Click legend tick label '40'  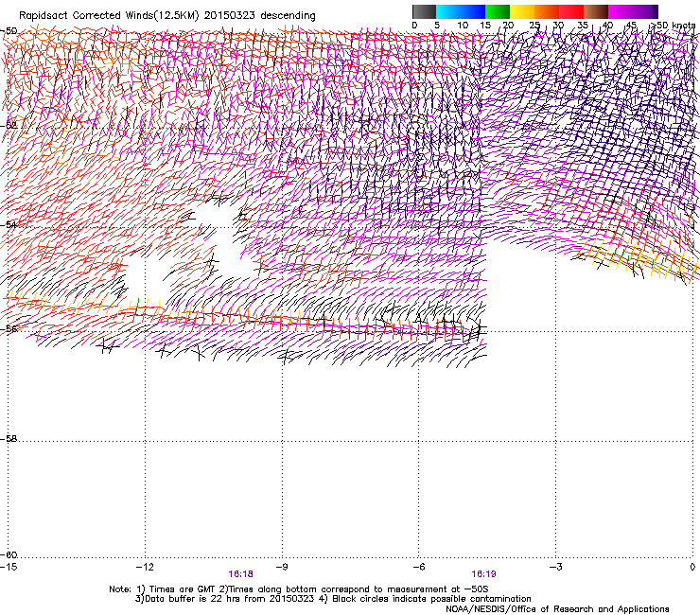coord(607,26)
